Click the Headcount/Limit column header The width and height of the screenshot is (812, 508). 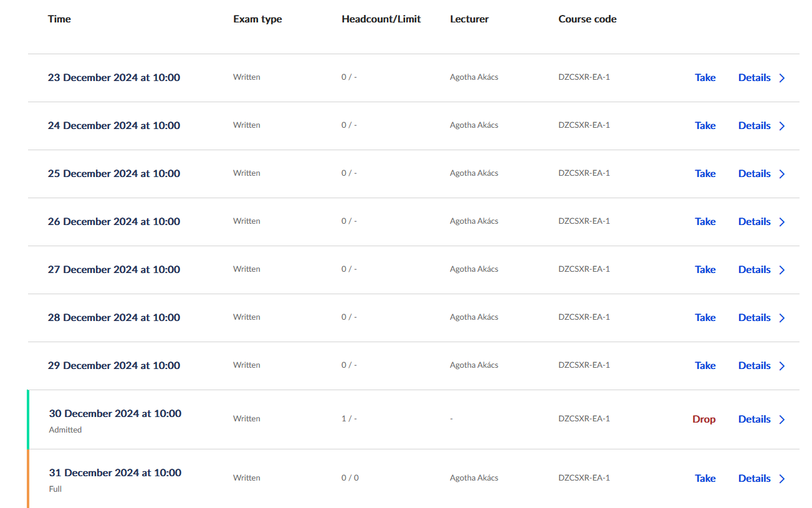tap(381, 19)
